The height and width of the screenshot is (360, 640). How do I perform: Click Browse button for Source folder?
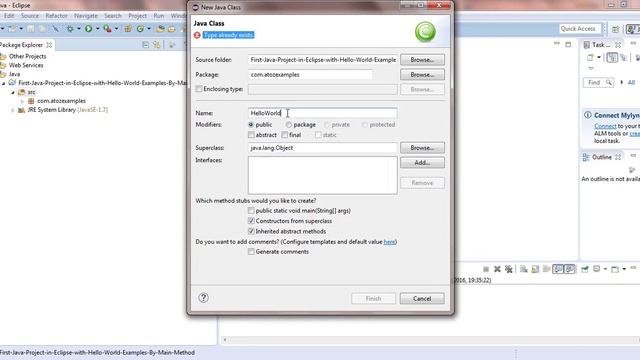[422, 60]
